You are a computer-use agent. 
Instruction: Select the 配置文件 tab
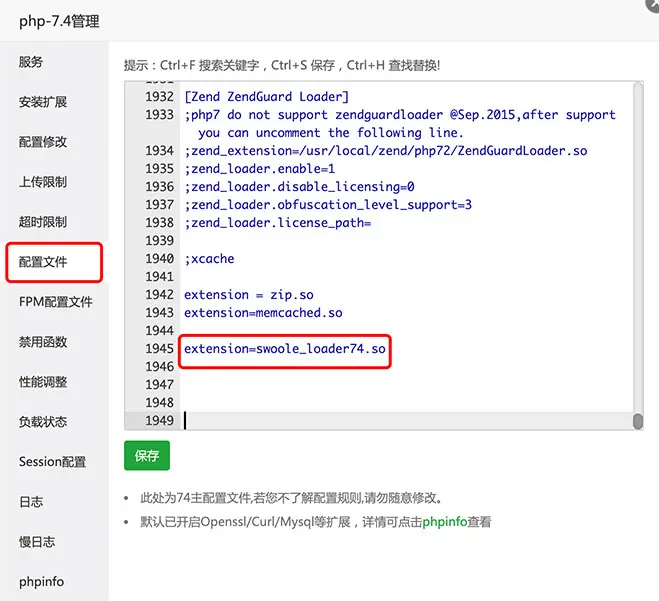coord(43,262)
